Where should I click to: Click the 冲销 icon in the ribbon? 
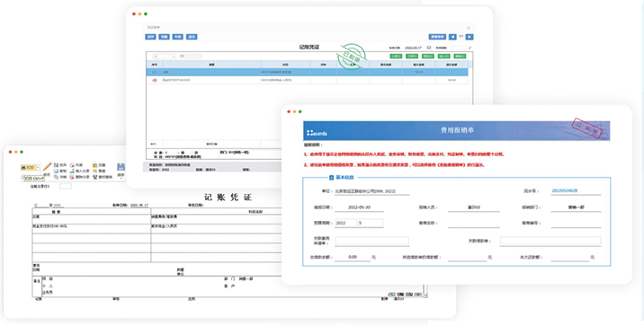(57, 177)
